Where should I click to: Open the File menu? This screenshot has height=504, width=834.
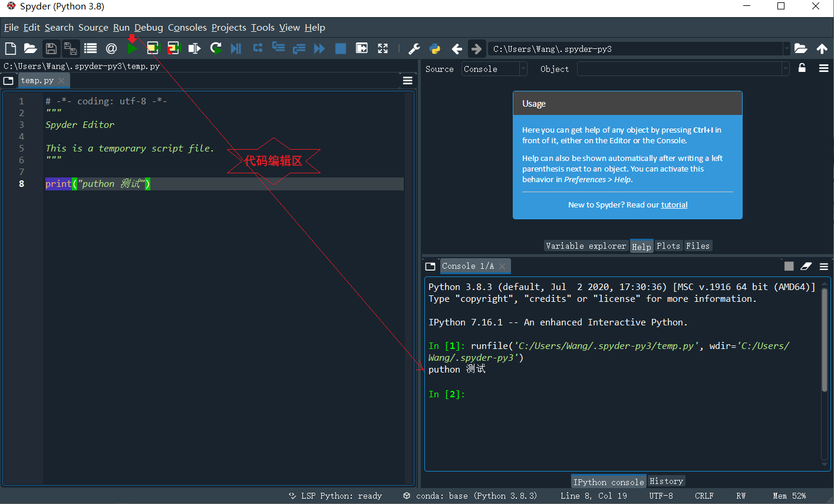click(x=11, y=28)
